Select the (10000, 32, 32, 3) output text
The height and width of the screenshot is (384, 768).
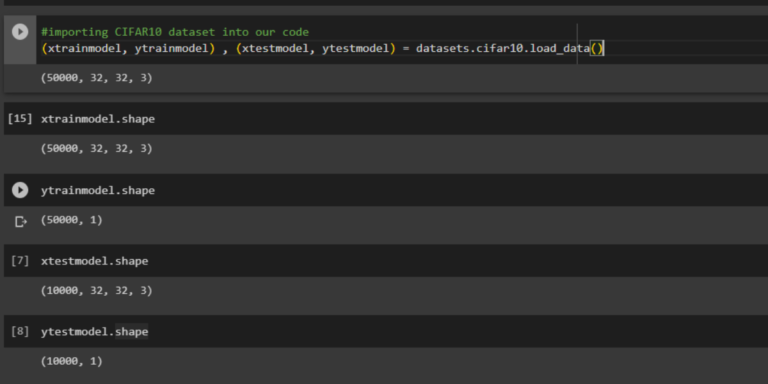[x=97, y=290]
